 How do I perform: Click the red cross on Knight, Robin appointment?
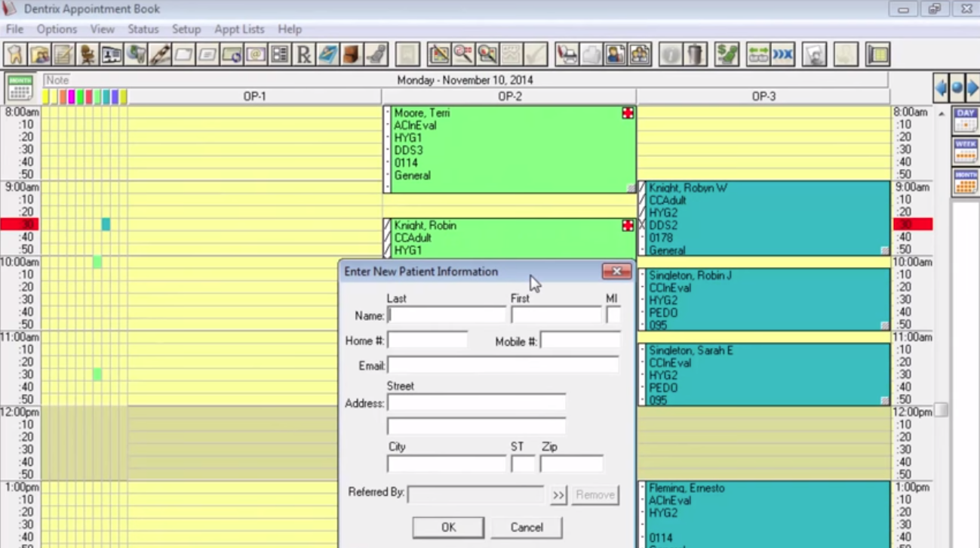pos(628,226)
